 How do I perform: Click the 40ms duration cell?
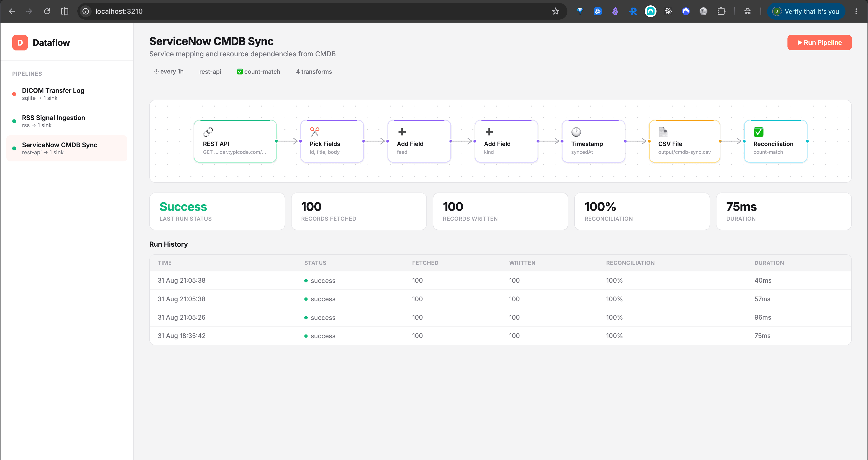pos(763,280)
